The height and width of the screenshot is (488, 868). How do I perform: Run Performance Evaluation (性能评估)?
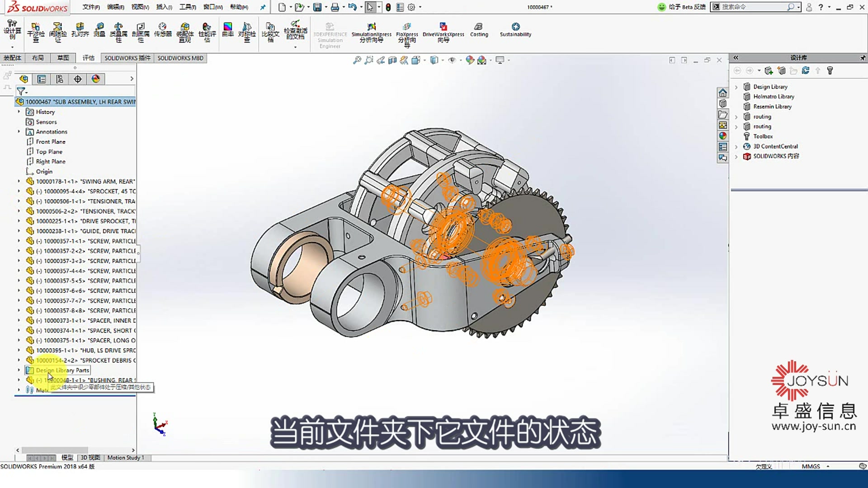tap(207, 33)
